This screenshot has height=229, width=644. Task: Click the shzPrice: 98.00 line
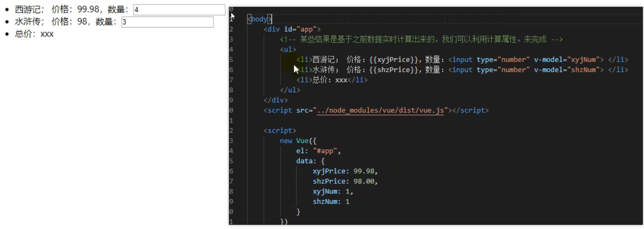tap(345, 182)
